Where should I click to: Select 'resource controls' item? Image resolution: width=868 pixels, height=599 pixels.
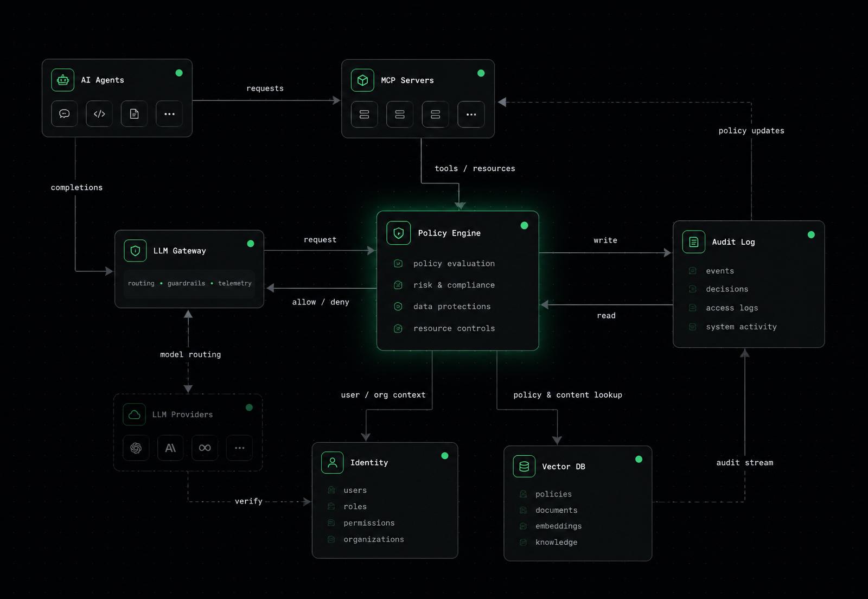(454, 328)
